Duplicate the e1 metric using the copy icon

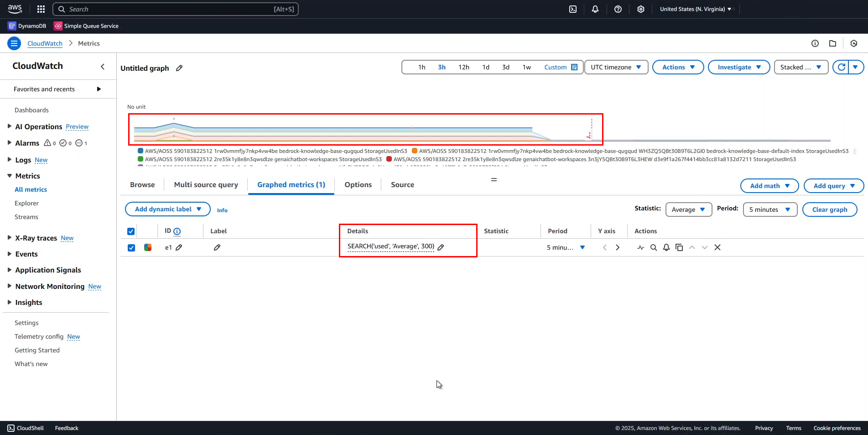point(679,247)
